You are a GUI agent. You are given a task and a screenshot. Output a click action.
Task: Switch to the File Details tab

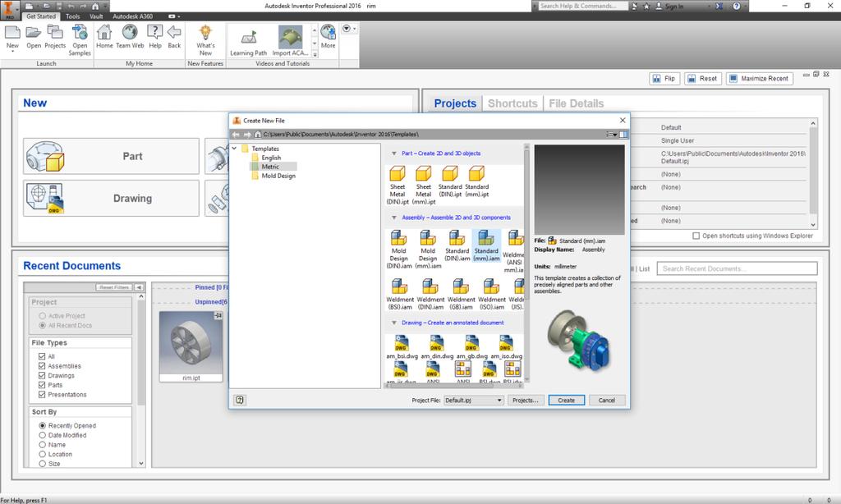click(x=577, y=103)
